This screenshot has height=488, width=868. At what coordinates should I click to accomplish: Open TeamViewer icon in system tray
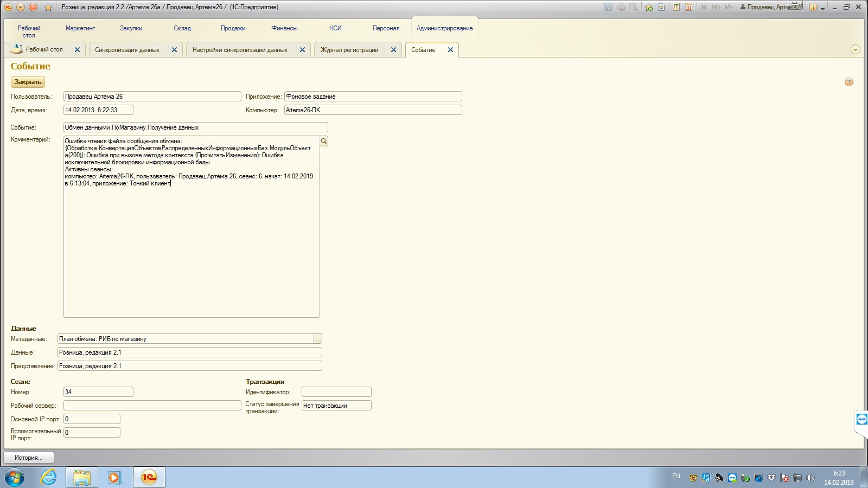coord(732,478)
